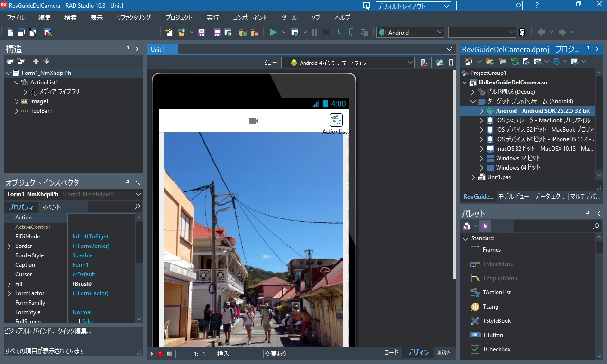Switch to the イベント tab in the Object Inspector
This screenshot has width=607, height=364.
pos(51,207)
